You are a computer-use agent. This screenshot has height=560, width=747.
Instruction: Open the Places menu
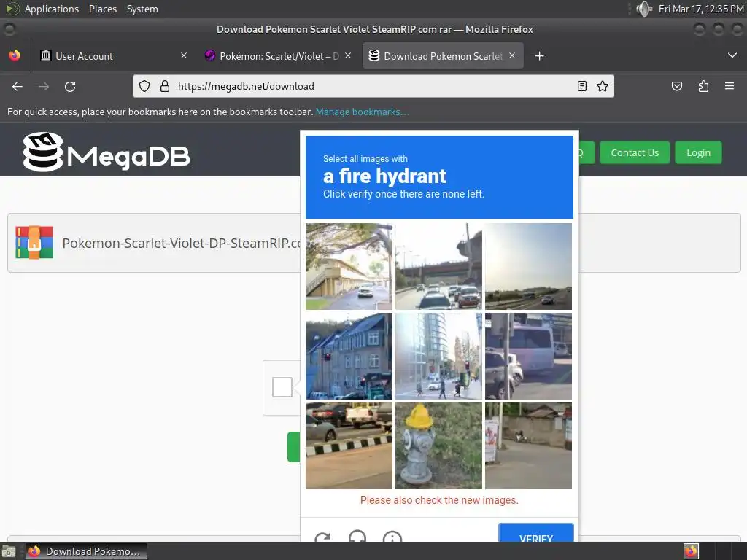coord(103,9)
